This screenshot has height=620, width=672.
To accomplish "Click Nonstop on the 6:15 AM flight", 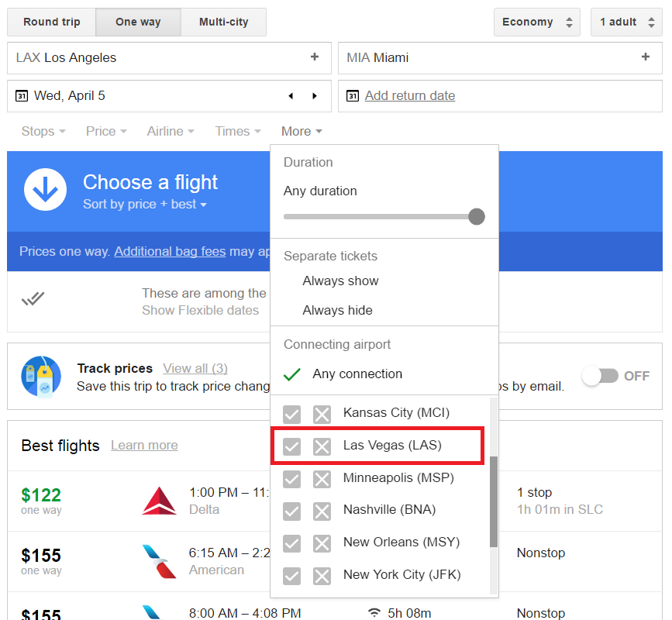I will [x=541, y=553].
